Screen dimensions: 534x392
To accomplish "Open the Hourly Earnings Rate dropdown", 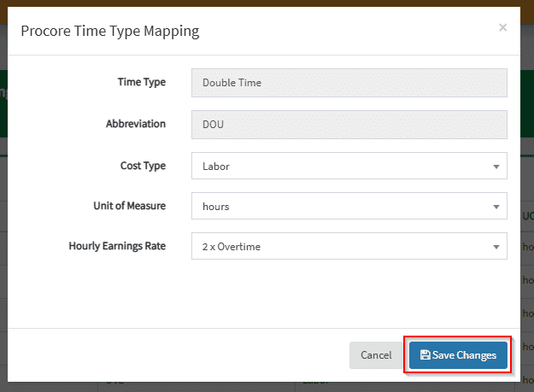I will coord(349,247).
